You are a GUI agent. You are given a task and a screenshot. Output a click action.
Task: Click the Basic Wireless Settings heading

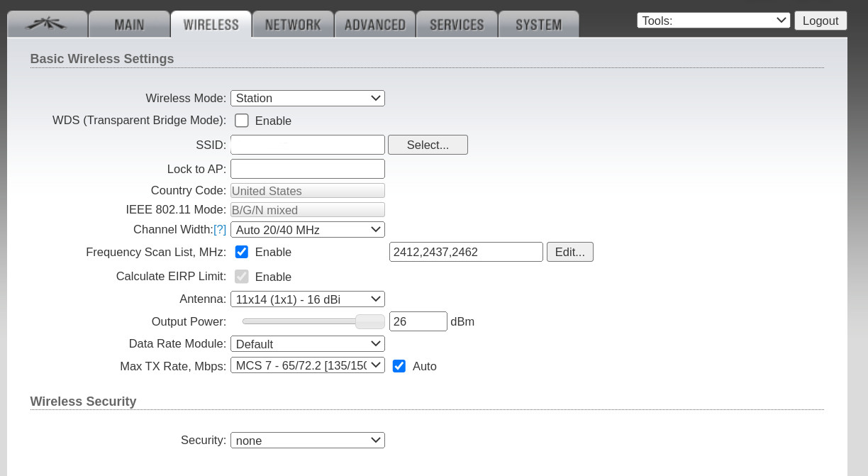pyautogui.click(x=102, y=59)
